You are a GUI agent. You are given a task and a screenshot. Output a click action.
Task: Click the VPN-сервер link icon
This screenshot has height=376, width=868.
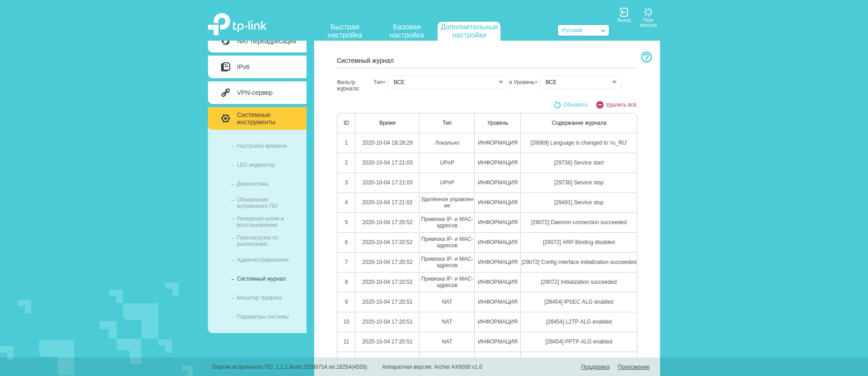point(226,93)
